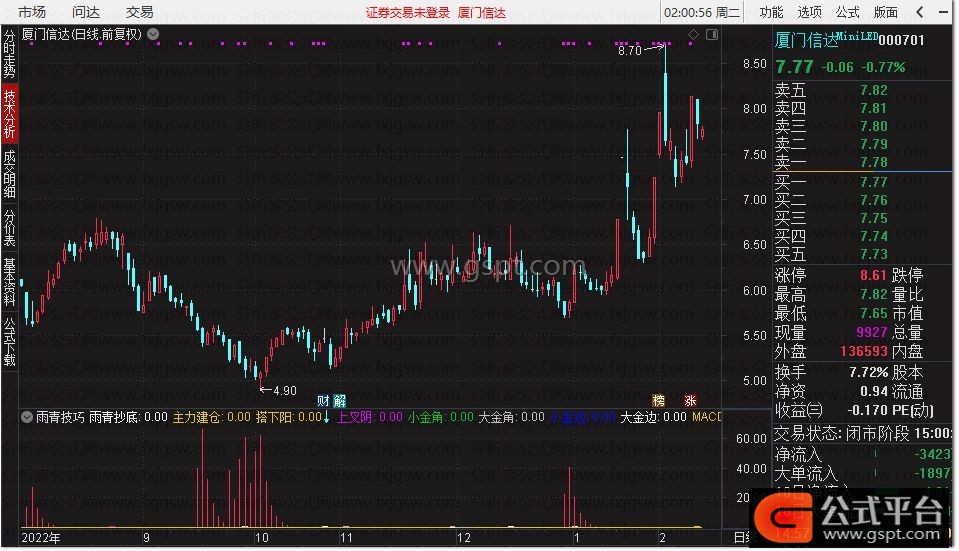Select the 买四 row at 7.74
Viewport: 959px width, 551px height.
863,236
